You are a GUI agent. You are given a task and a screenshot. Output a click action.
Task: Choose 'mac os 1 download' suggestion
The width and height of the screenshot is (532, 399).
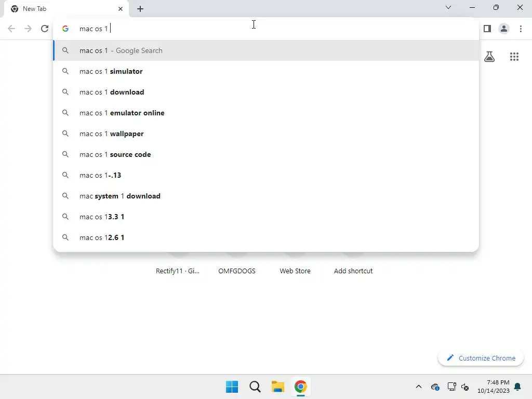(x=266, y=92)
